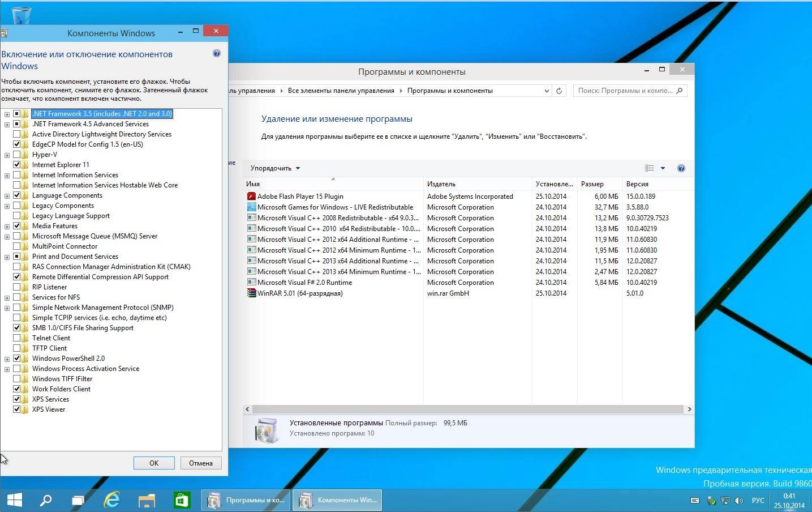Uncheck Internet Explorer 11 checkbox
Screen dimensions: 812x512
(16, 165)
